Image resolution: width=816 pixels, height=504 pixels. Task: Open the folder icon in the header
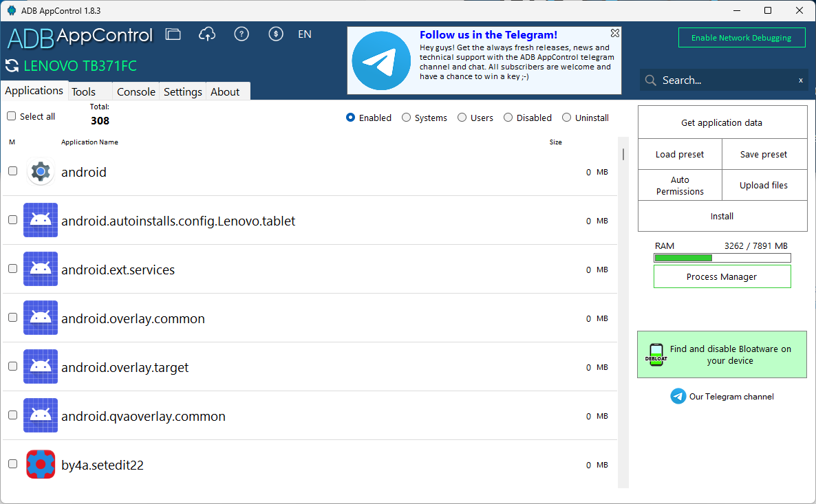(173, 34)
